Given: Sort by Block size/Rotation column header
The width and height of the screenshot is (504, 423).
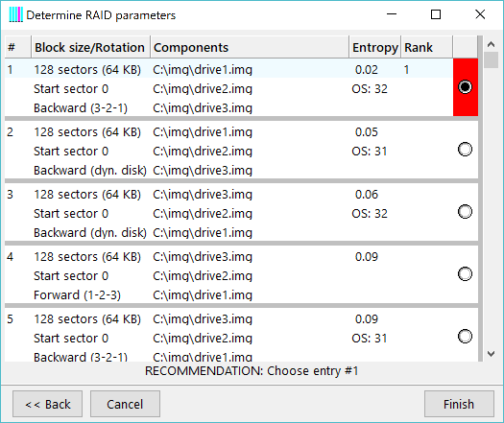Looking at the screenshot, I should (x=90, y=47).
